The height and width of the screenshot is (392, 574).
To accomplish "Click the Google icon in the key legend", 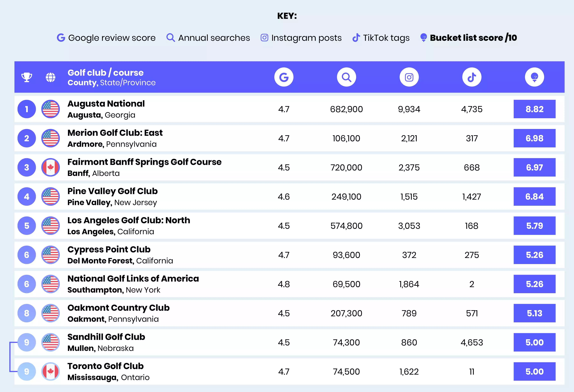I will (x=61, y=38).
